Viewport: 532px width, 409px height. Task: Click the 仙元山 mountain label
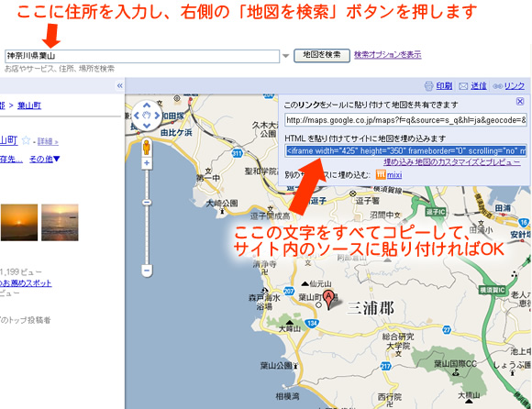(x=321, y=283)
